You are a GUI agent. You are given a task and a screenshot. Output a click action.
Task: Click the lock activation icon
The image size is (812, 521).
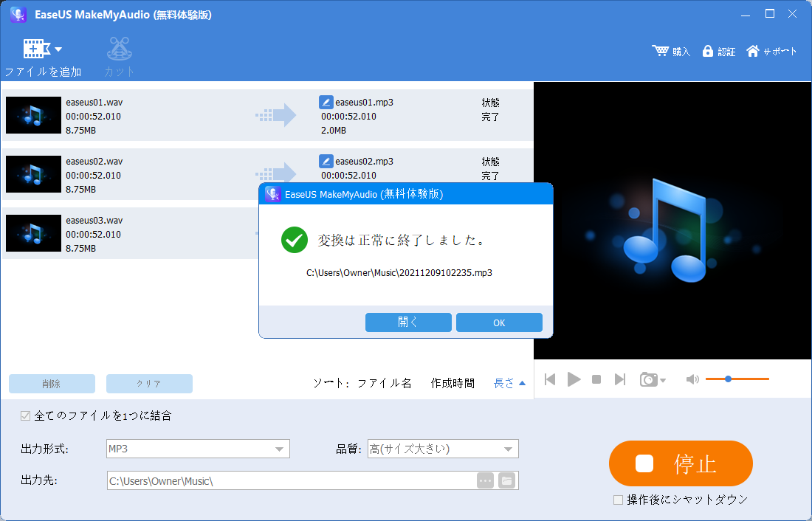pos(707,51)
